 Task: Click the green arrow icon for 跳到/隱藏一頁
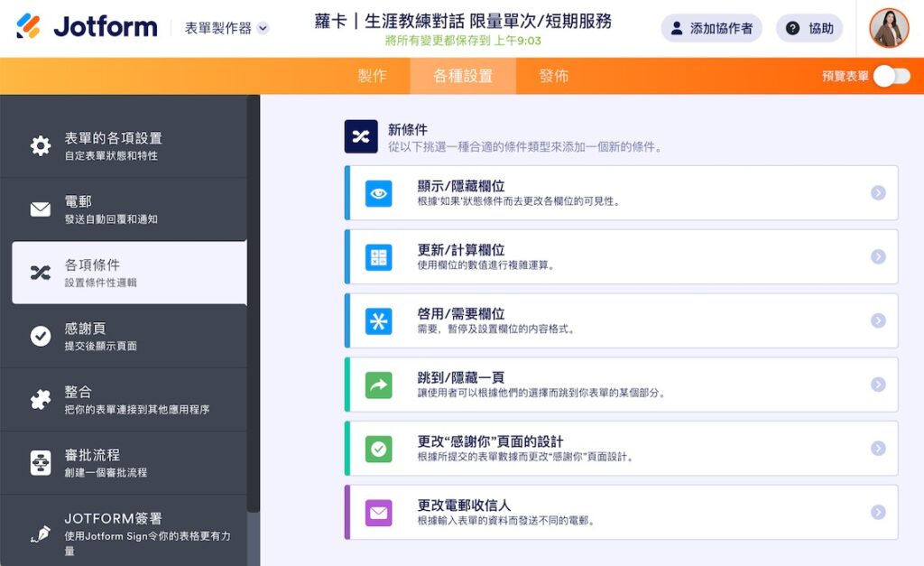click(x=379, y=385)
